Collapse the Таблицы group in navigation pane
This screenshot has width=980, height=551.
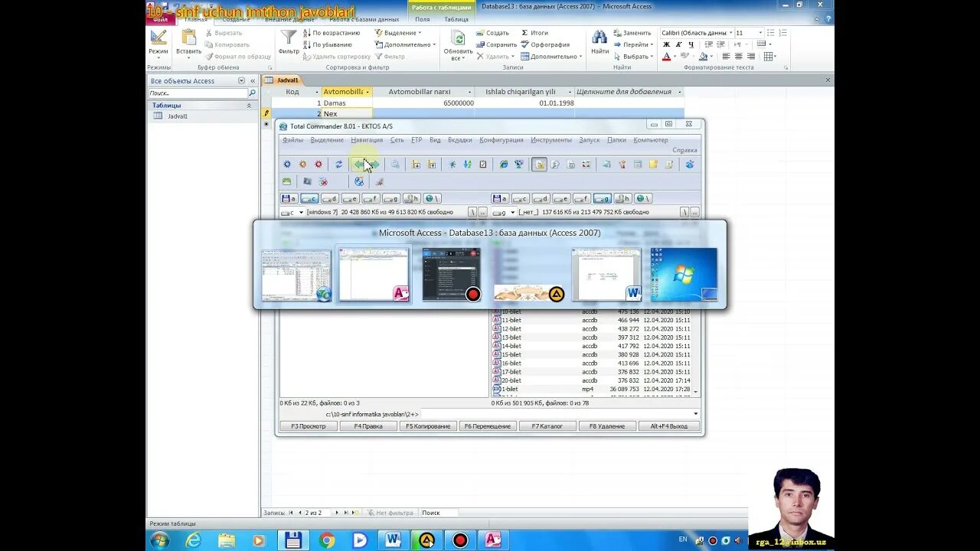[249, 105]
